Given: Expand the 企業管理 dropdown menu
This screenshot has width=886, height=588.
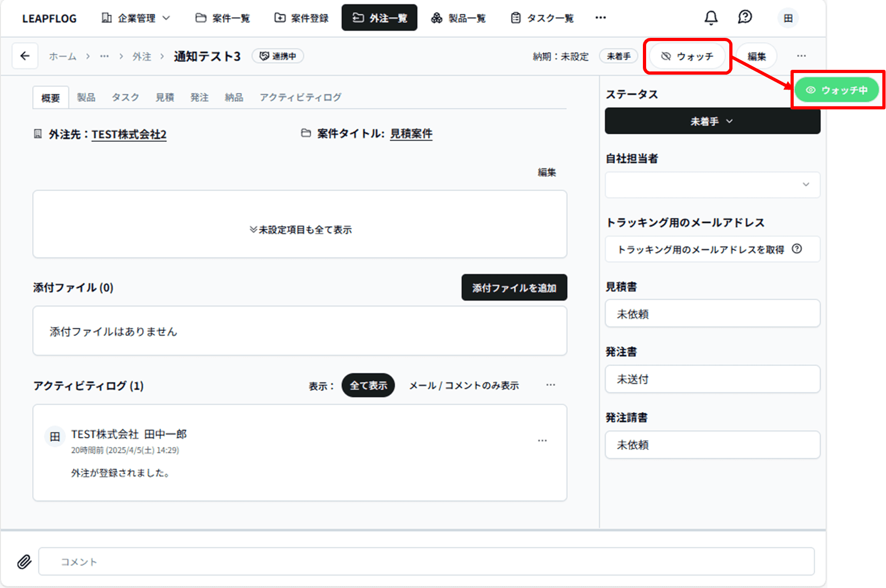Looking at the screenshot, I should coord(136,18).
